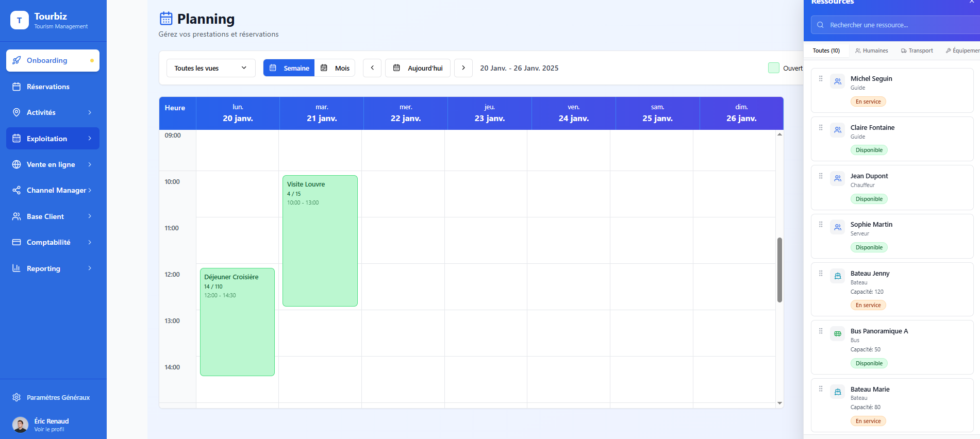Switch to Mois view
Viewport: 980px width, 439px height.
[335, 68]
